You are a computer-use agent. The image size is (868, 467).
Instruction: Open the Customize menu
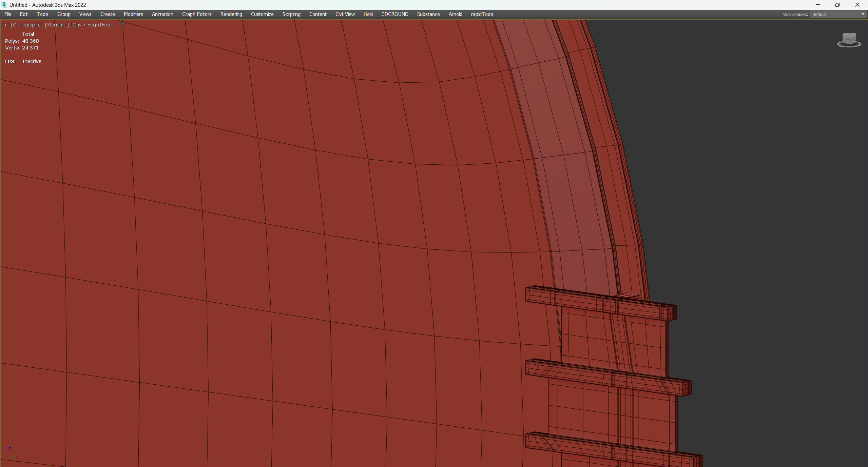[262, 14]
